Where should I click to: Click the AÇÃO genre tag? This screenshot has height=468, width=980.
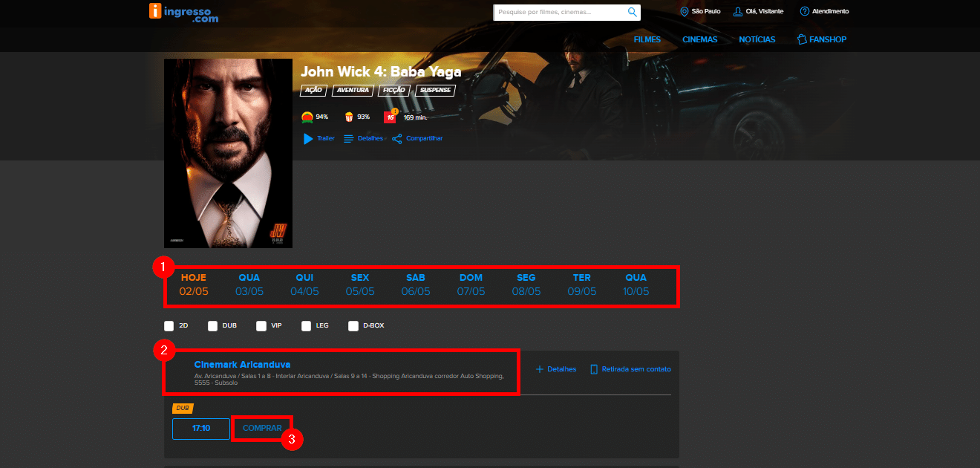pos(313,91)
